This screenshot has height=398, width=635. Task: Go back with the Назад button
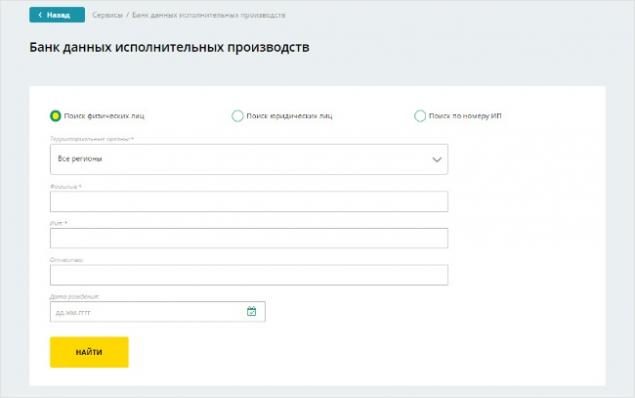(57, 15)
